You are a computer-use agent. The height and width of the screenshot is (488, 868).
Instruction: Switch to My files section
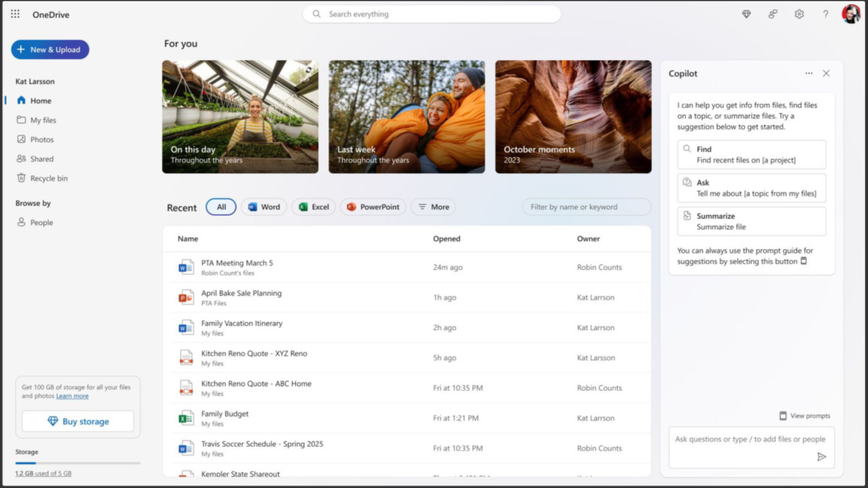(43, 120)
